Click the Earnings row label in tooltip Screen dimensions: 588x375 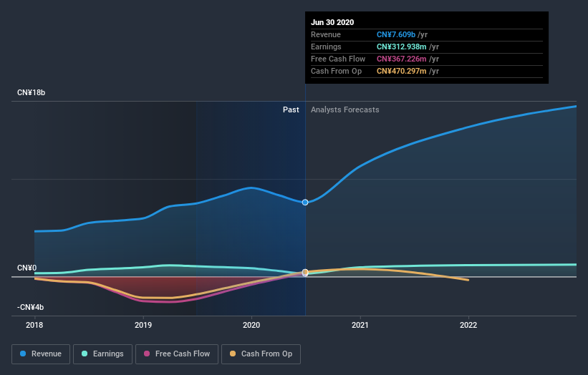[x=326, y=47]
